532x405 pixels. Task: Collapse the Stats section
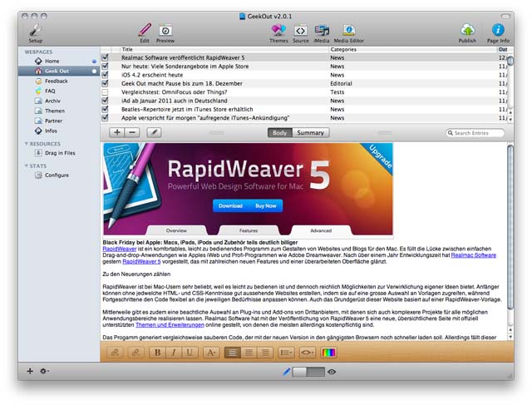coord(26,165)
